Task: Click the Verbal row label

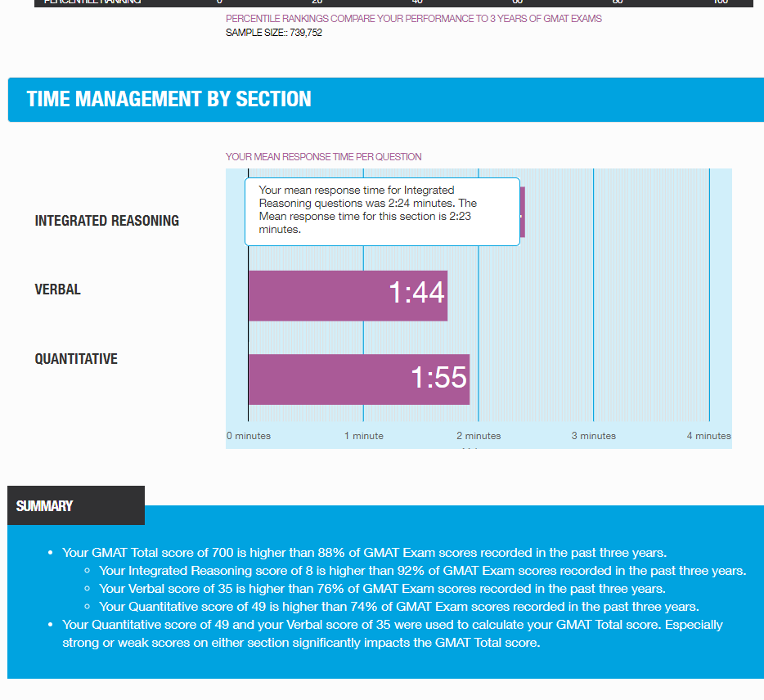Action: pos(57,289)
